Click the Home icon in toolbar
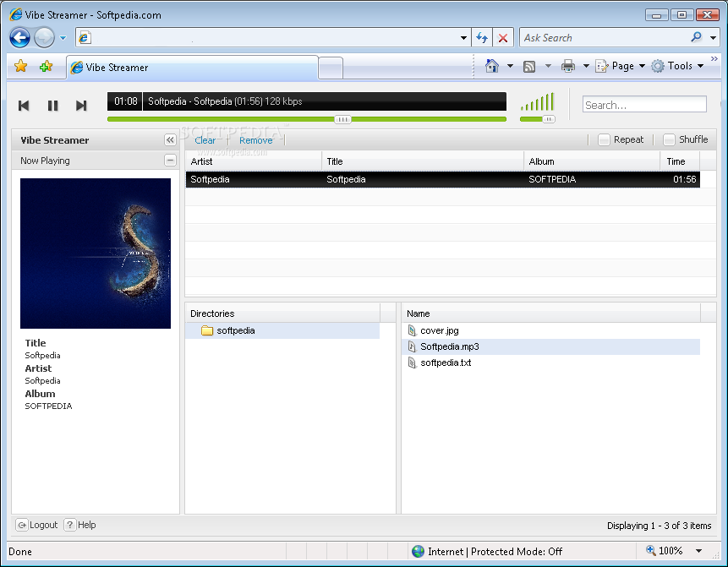728x567 pixels. tap(492, 67)
